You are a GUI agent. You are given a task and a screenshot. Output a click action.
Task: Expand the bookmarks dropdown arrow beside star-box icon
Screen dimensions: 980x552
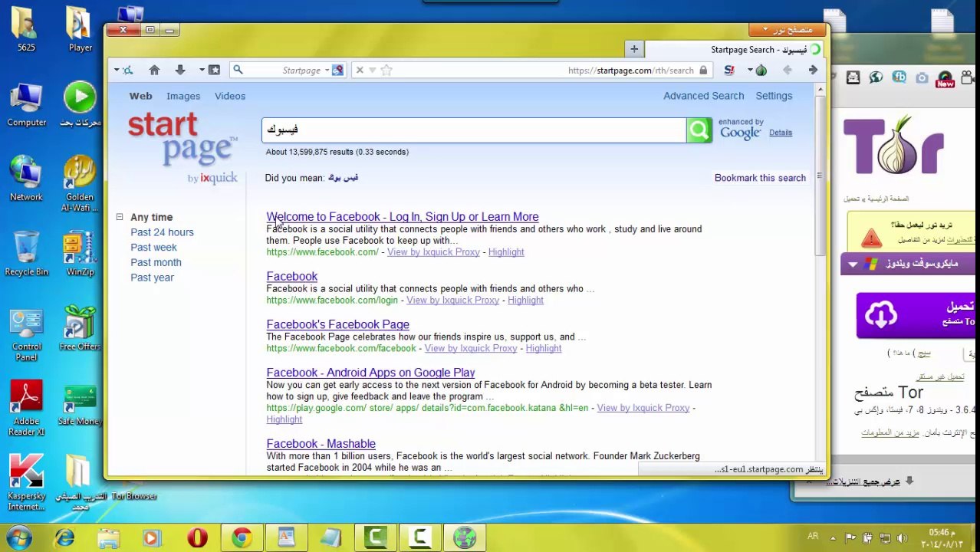pyautogui.click(x=202, y=71)
